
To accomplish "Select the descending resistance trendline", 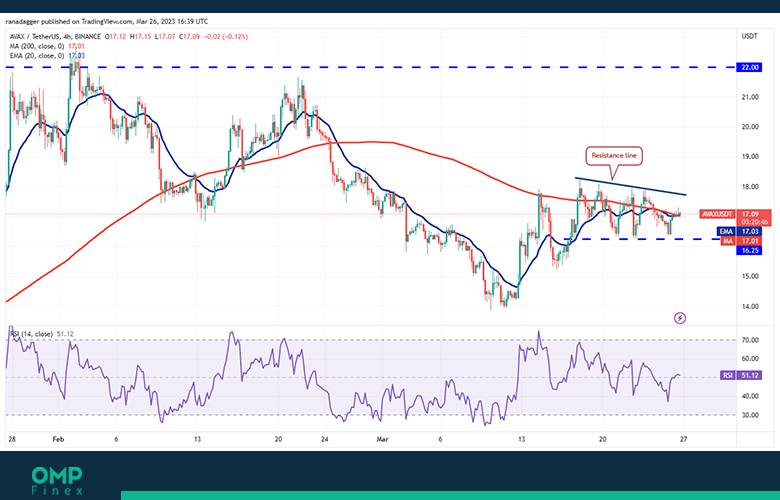I will [630, 186].
